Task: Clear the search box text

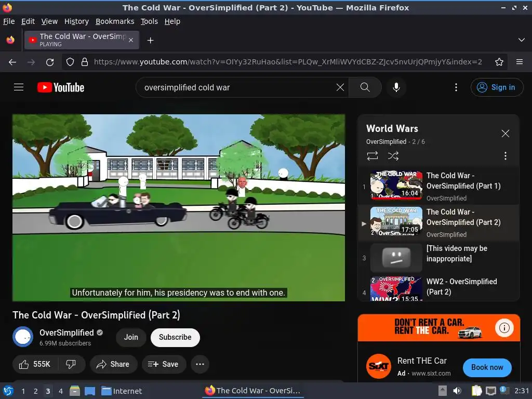Action: tap(340, 87)
